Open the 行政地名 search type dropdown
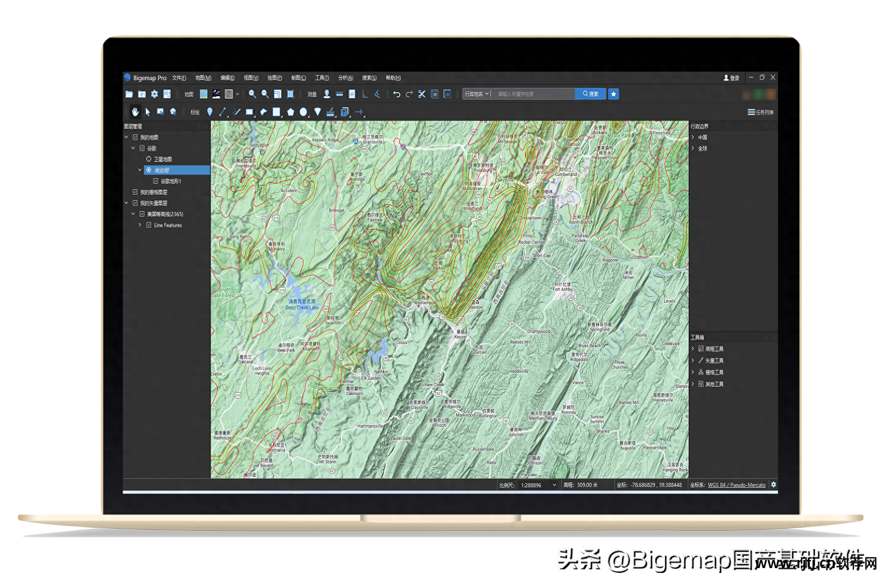Viewport: 882px width, 588px height. click(x=477, y=94)
